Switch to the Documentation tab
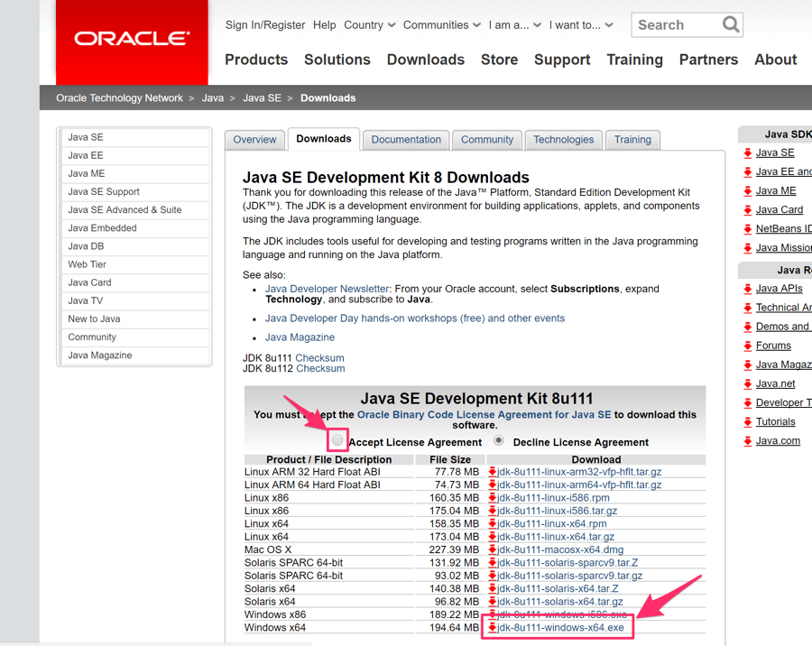 coord(406,140)
